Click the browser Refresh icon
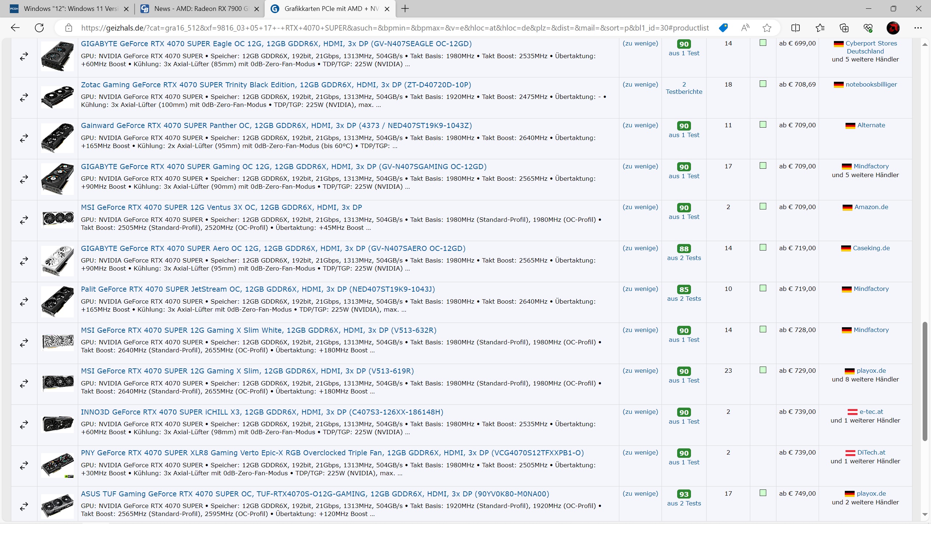This screenshot has width=931, height=560. (x=39, y=28)
